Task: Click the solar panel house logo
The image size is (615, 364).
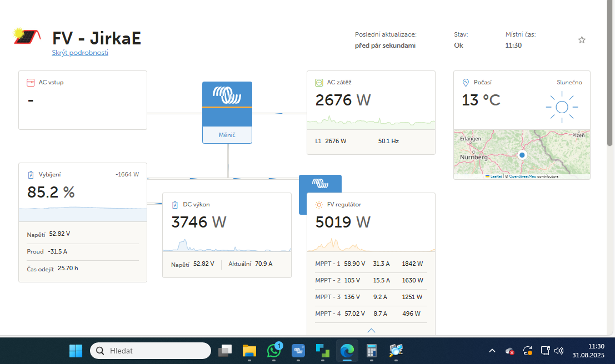Action: (x=27, y=37)
